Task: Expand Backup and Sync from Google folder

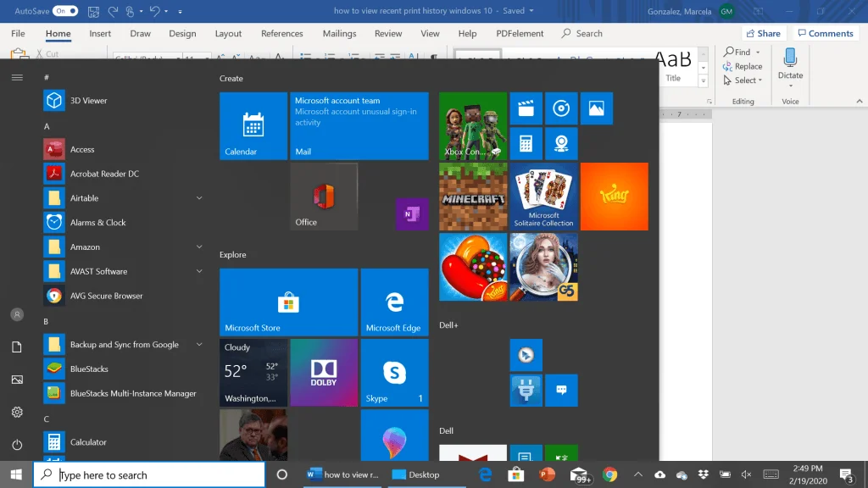Action: point(199,345)
